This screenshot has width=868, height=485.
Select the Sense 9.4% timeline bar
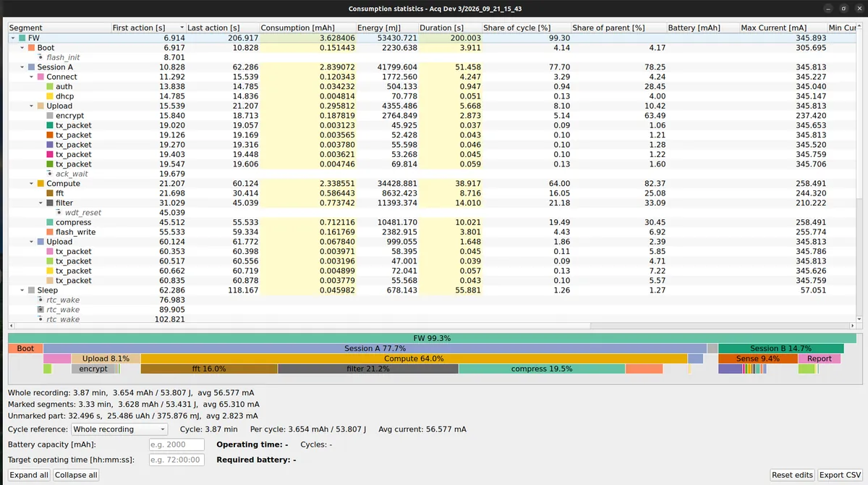pos(758,358)
